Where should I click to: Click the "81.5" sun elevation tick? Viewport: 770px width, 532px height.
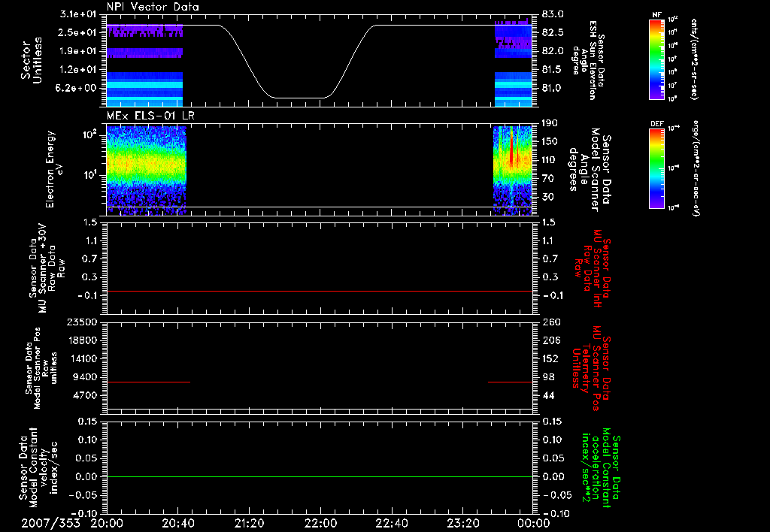[x=553, y=70]
